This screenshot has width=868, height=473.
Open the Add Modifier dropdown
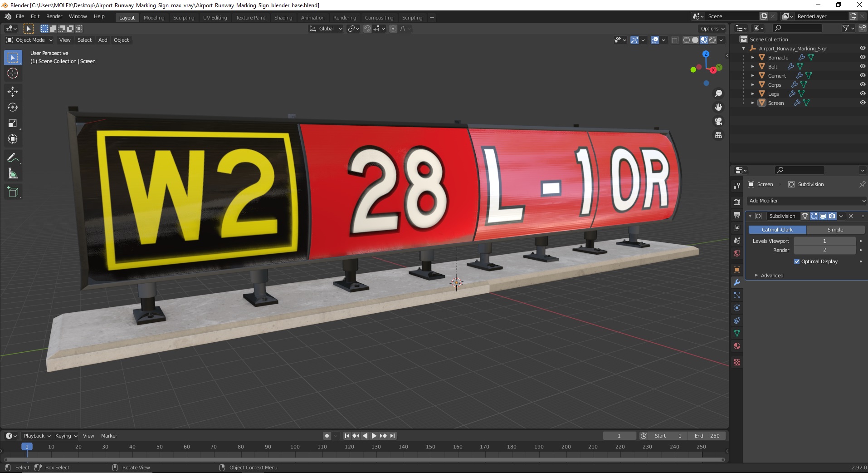806,201
